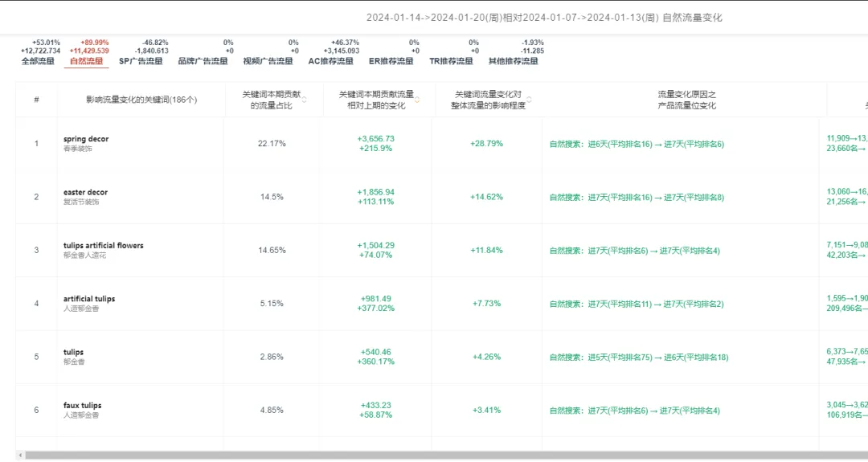868x462 pixels.
Task: Click the +3.41% impact value
Action: [486, 410]
